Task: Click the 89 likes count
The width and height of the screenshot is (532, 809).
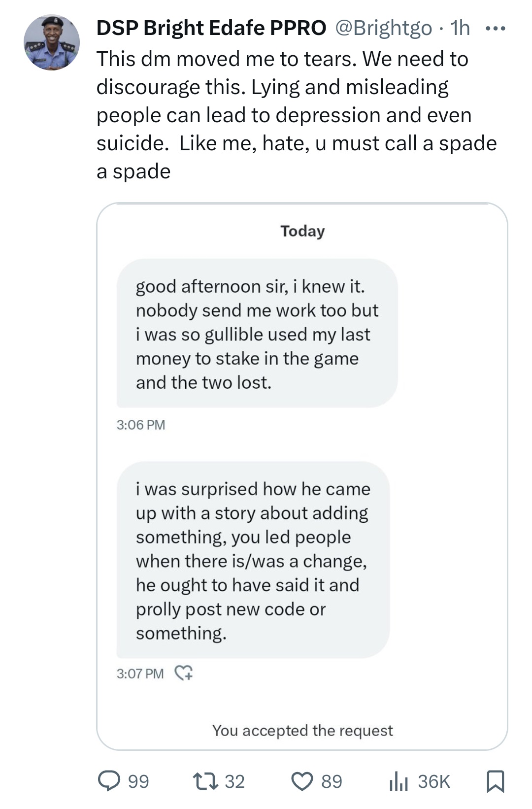Action: 332,781
